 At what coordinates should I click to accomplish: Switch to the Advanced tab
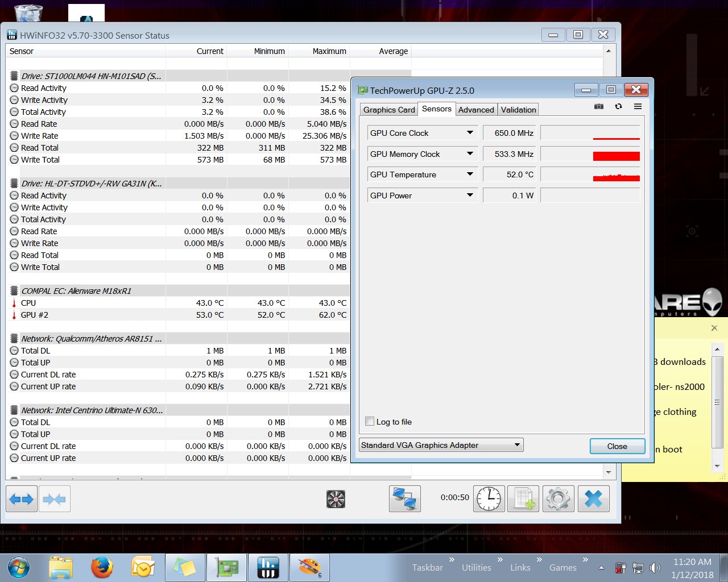point(476,110)
